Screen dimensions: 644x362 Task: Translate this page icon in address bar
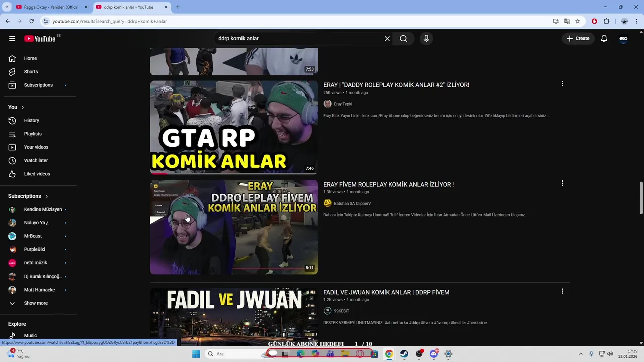tap(567, 21)
